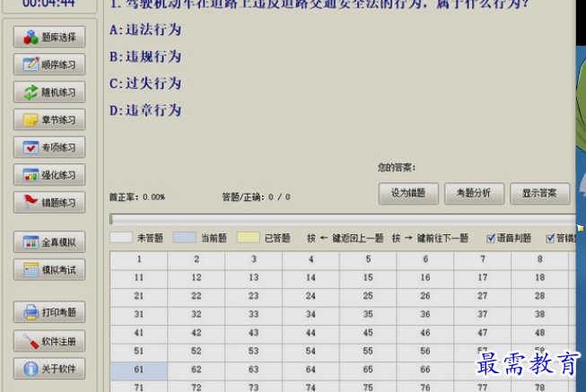The width and height of the screenshot is (586, 392).
Task: Jump to question 62 cell
Action: point(197,370)
